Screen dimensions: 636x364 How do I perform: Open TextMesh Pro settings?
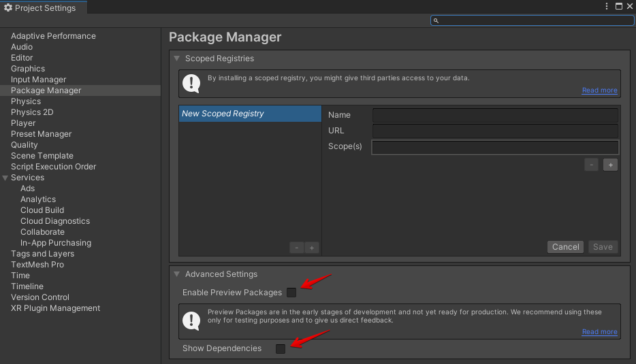(x=37, y=265)
